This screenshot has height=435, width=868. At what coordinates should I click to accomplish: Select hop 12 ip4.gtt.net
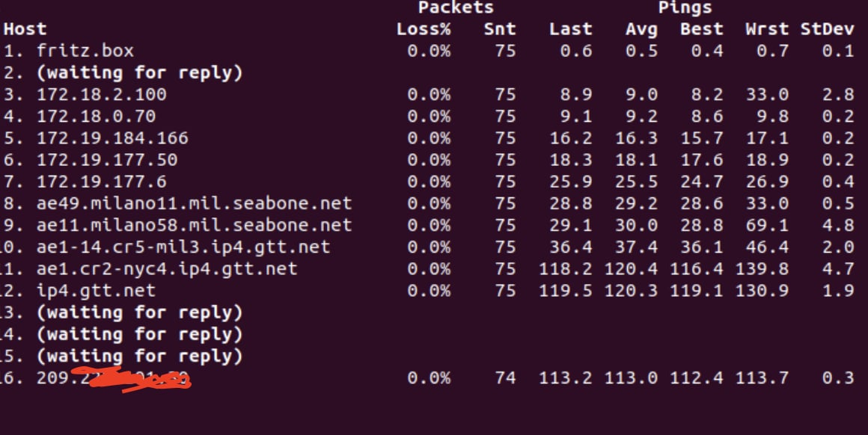pos(97,291)
